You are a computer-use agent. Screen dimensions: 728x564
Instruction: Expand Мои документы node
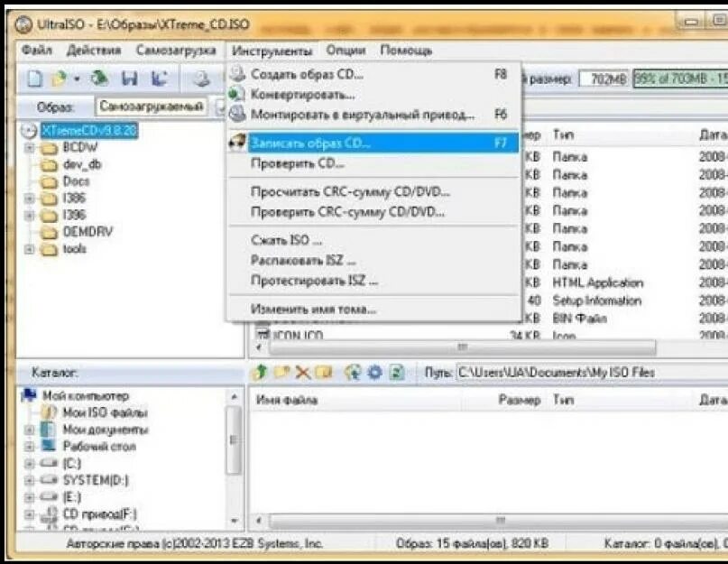pyautogui.click(x=29, y=430)
